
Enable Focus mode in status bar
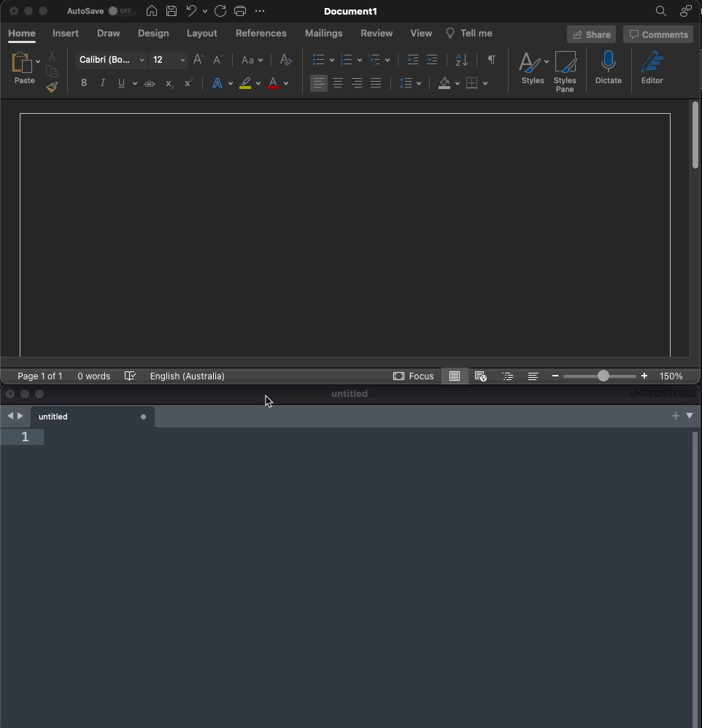[x=414, y=376]
